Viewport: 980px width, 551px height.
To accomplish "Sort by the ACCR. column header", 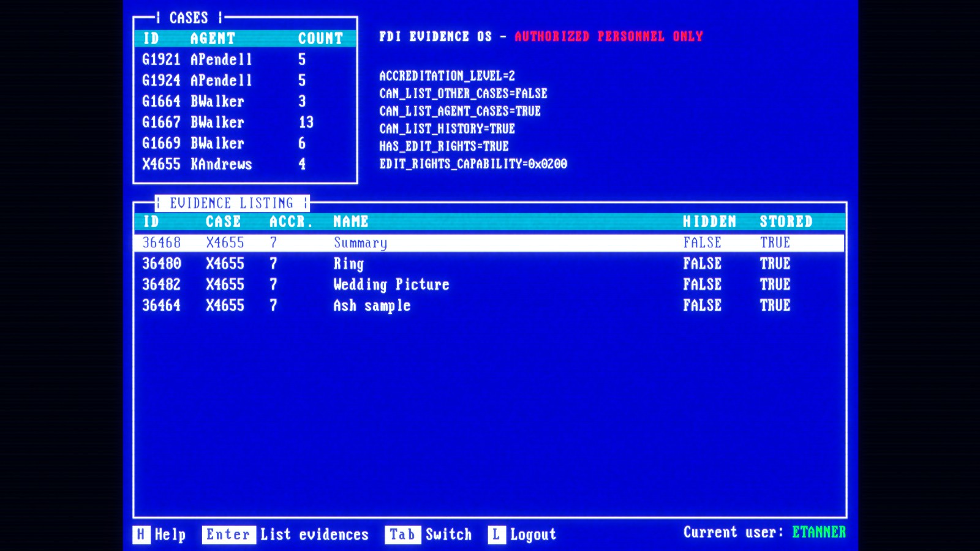I will click(x=291, y=222).
